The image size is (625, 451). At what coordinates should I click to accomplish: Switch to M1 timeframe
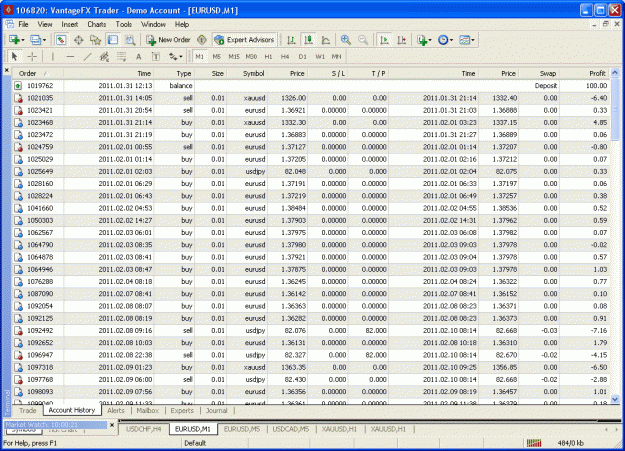199,57
